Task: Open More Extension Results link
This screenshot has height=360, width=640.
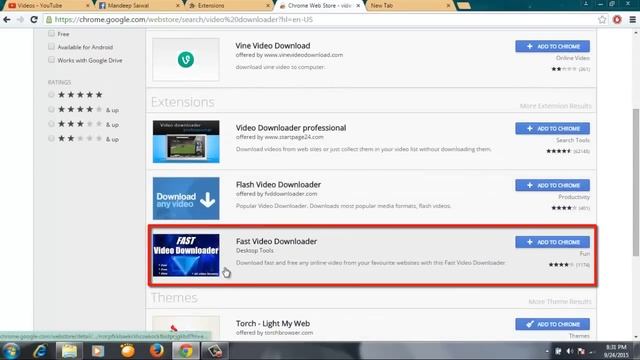Action: pos(556,106)
